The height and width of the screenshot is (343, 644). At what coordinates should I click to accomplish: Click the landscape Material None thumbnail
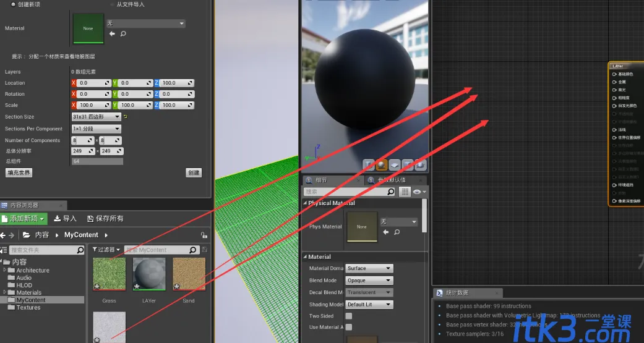click(88, 28)
